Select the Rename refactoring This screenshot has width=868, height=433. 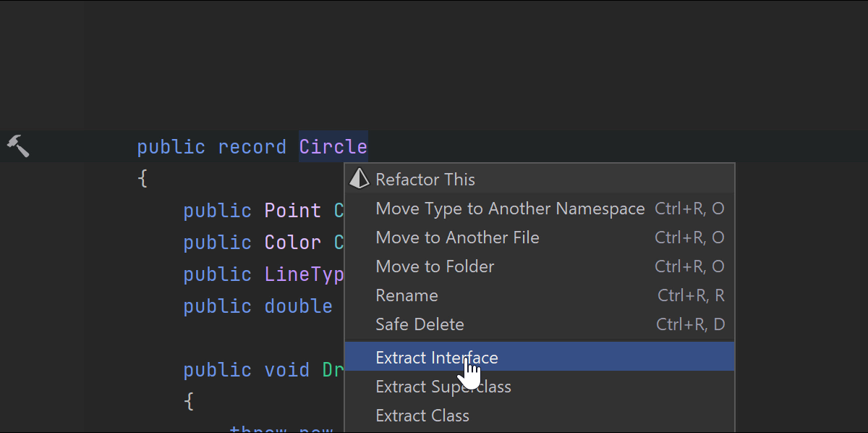coord(407,295)
